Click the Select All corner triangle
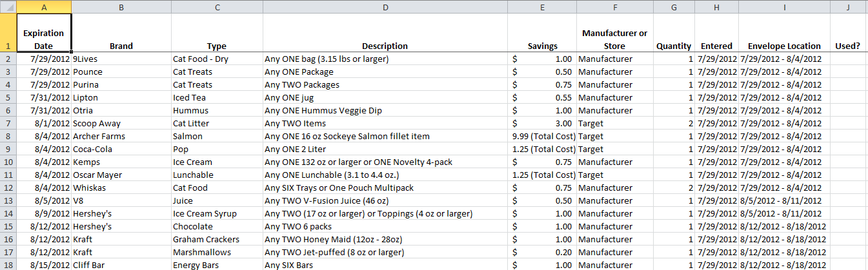This screenshot has width=868, height=270. [x=8, y=6]
